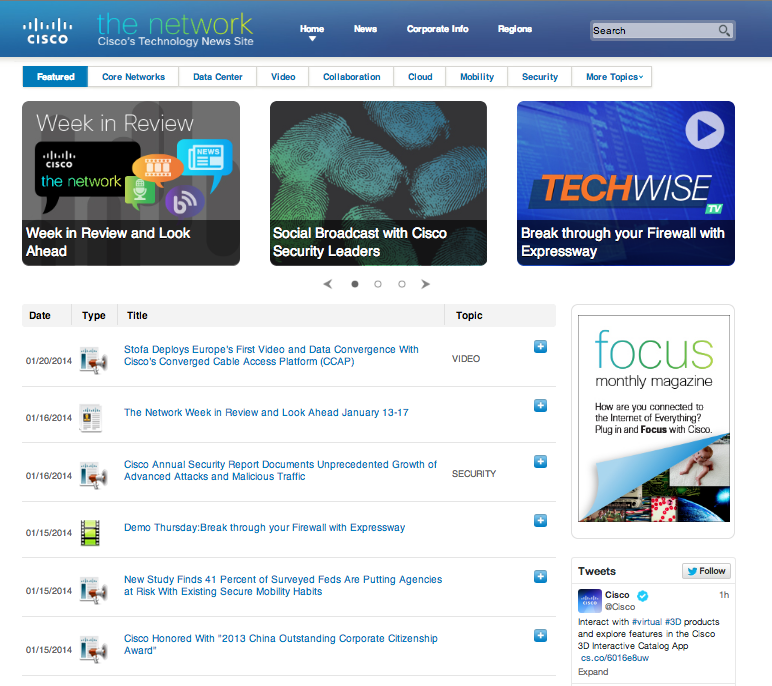Open News in top navigation

click(x=365, y=29)
